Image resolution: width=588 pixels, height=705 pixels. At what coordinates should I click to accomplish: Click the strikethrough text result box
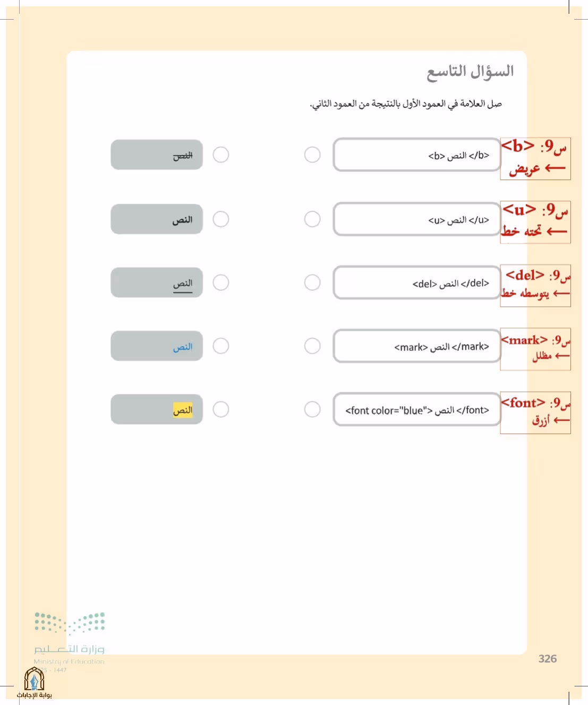[157, 155]
